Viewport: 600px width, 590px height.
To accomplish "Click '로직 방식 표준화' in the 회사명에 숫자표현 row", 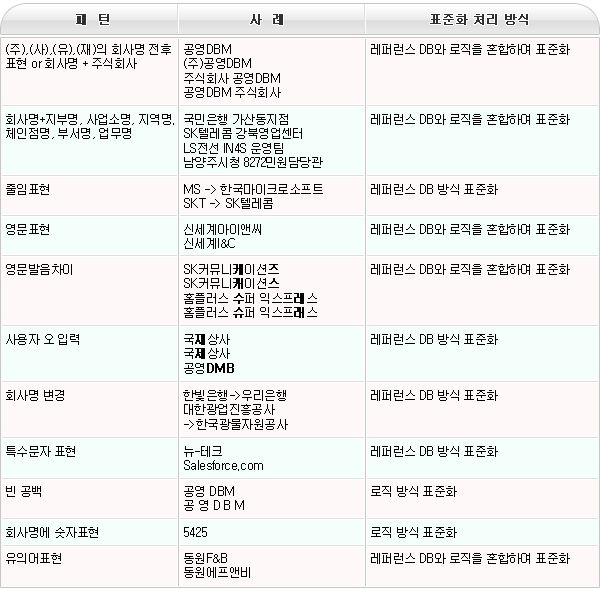I will [413, 532].
